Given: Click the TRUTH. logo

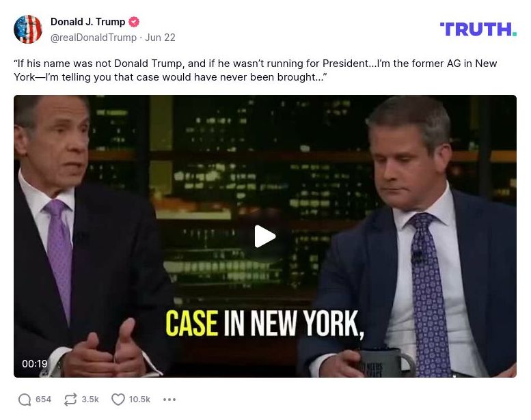Looking at the screenshot, I should point(478,29).
